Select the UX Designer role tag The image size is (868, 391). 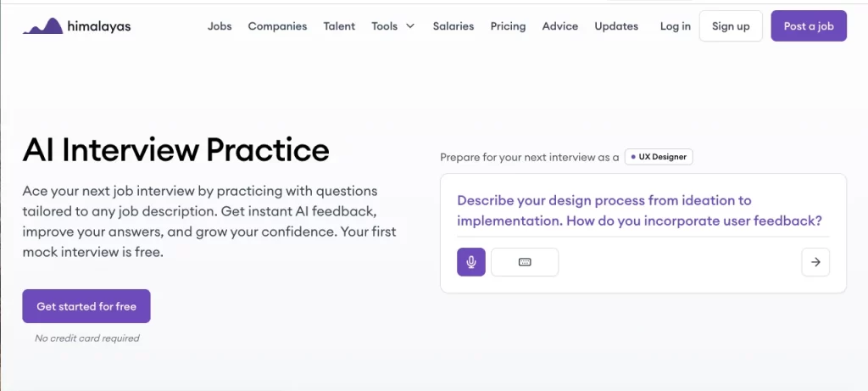659,157
